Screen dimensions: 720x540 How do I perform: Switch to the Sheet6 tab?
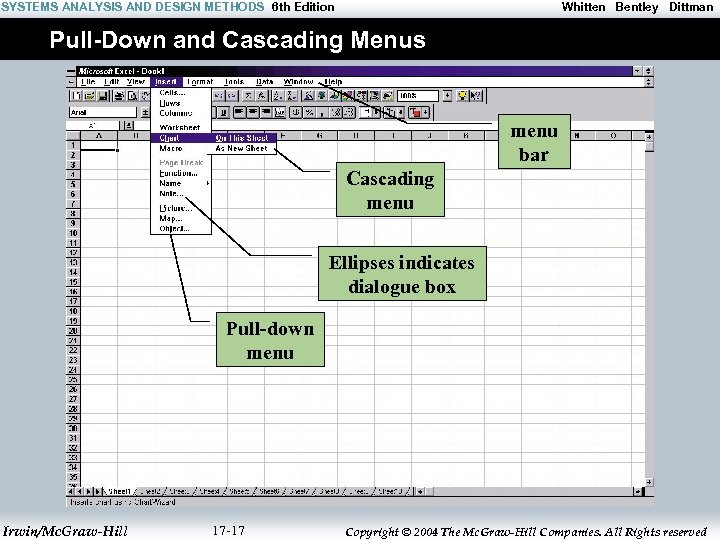pyautogui.click(x=269, y=491)
